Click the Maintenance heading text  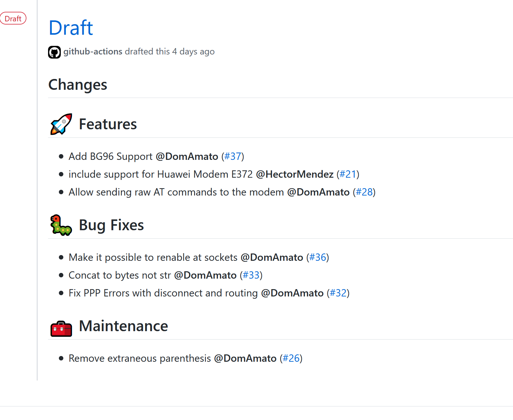tap(123, 326)
